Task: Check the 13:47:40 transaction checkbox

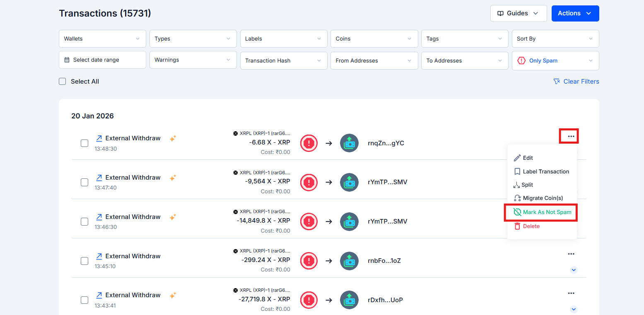Action: (84, 182)
